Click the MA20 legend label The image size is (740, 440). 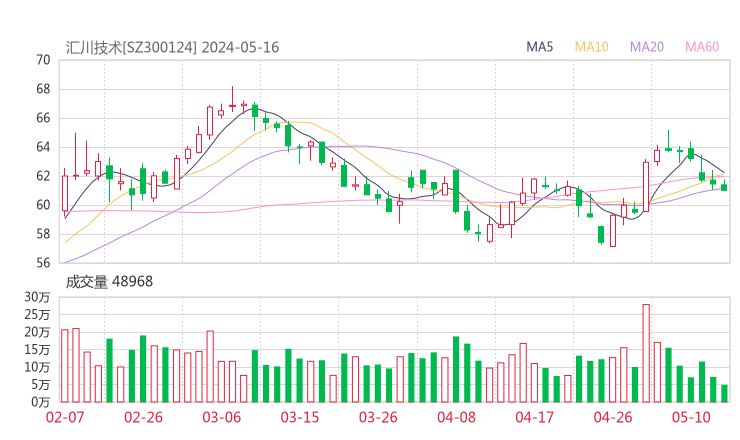pos(647,47)
